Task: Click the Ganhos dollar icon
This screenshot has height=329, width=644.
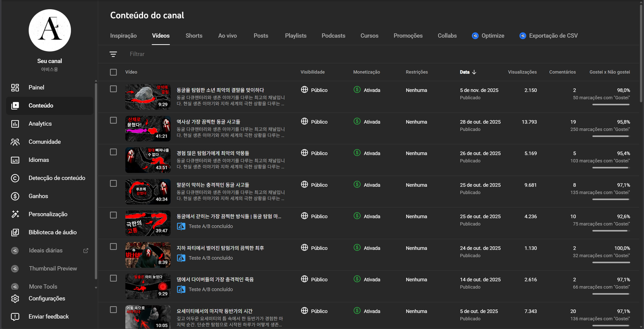Action: pyautogui.click(x=15, y=196)
